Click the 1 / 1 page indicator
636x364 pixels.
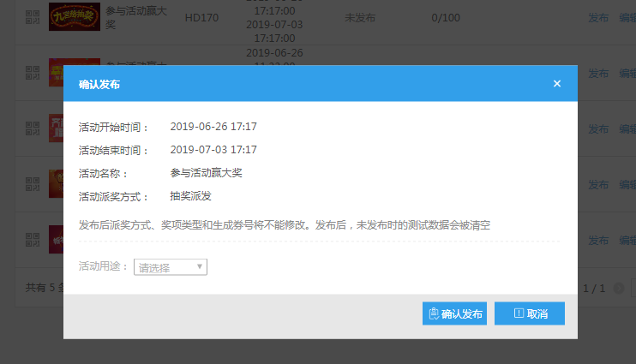[594, 289]
